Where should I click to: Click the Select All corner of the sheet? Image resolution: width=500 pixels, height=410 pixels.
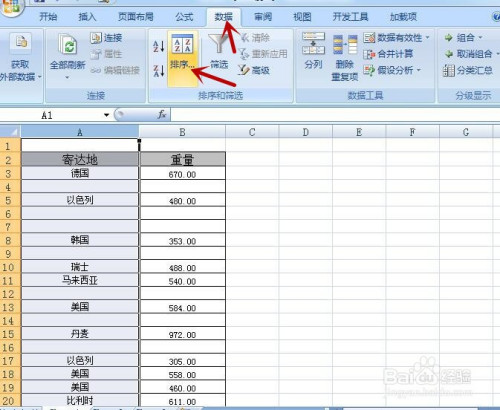10,132
